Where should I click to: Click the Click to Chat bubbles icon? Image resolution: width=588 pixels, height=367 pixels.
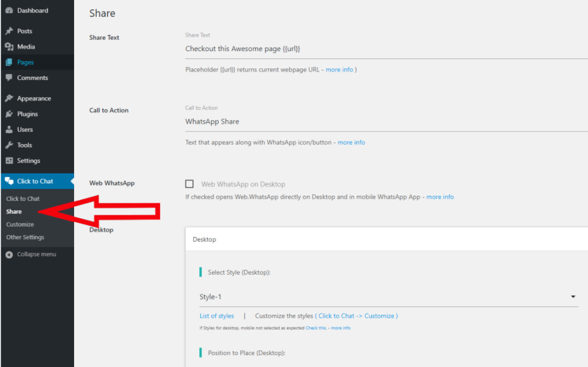(9, 181)
